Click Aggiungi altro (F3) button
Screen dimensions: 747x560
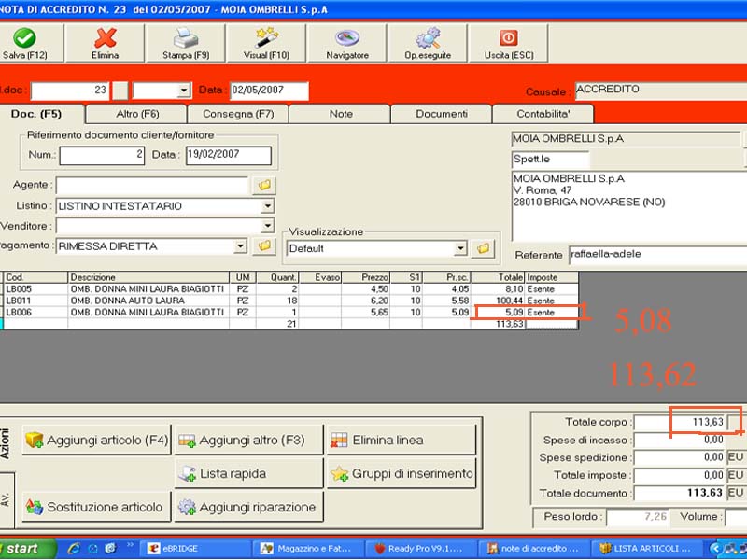pyautogui.click(x=248, y=440)
